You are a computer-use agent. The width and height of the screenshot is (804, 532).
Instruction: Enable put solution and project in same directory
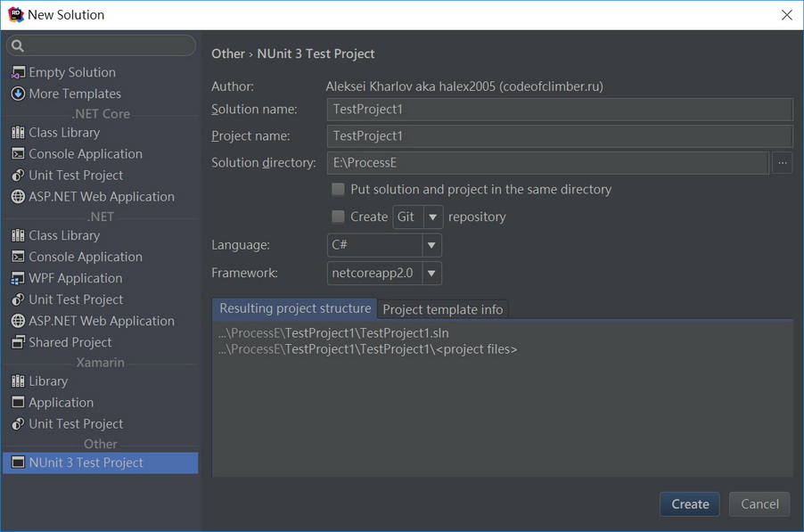click(x=338, y=189)
